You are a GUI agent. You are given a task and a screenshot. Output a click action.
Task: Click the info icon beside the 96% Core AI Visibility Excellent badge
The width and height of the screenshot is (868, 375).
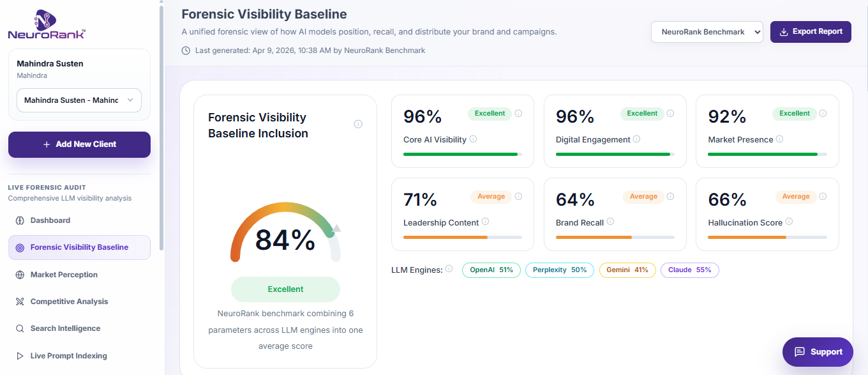coord(518,113)
